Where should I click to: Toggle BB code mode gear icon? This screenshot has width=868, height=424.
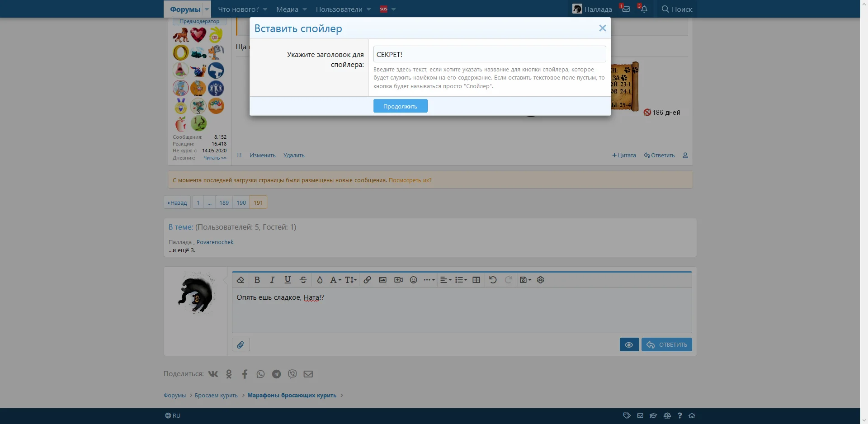point(540,280)
